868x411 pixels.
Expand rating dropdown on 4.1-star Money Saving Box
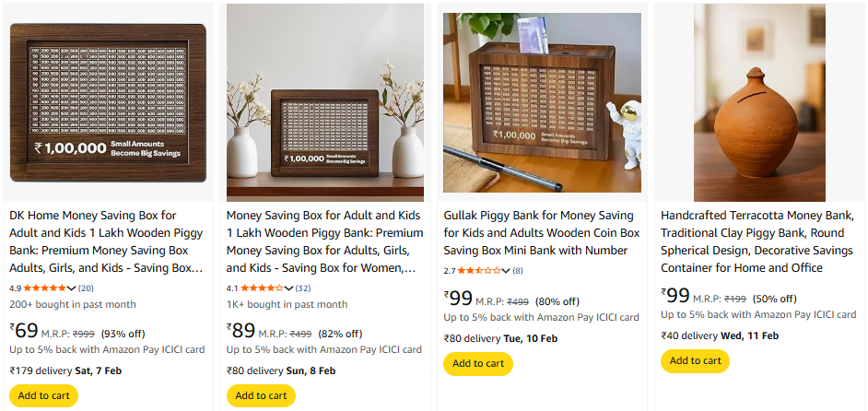(x=289, y=288)
